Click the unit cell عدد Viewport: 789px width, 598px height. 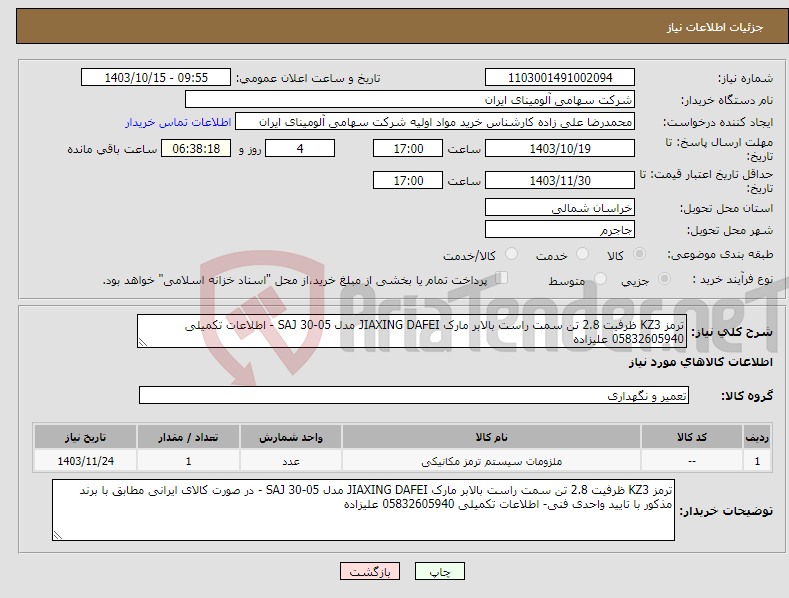[291, 461]
